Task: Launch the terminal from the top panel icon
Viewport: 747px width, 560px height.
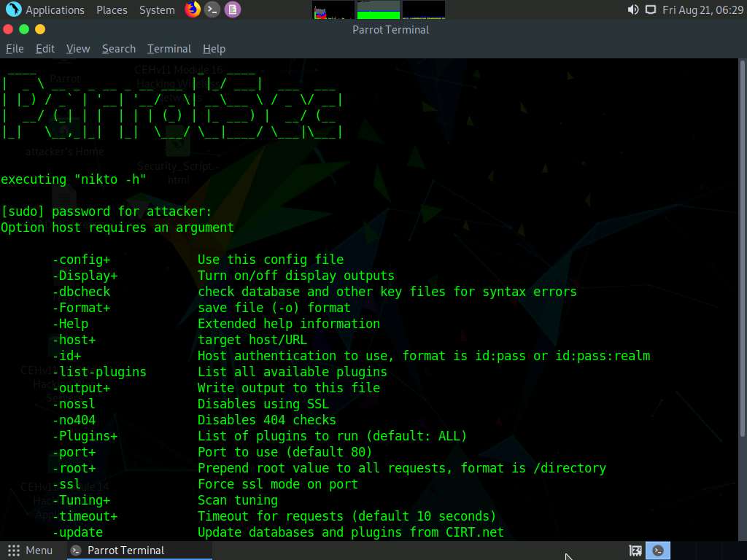Action: 212,9
